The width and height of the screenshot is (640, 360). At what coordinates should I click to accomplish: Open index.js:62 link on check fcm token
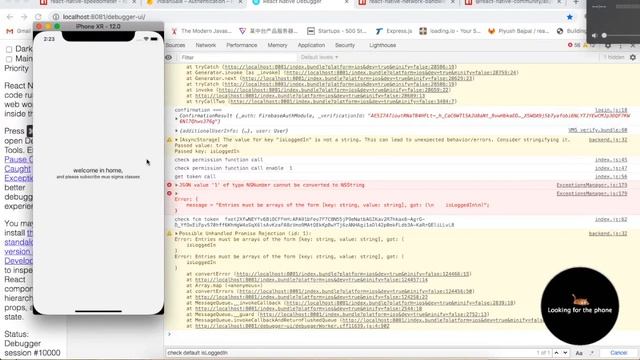(611, 219)
